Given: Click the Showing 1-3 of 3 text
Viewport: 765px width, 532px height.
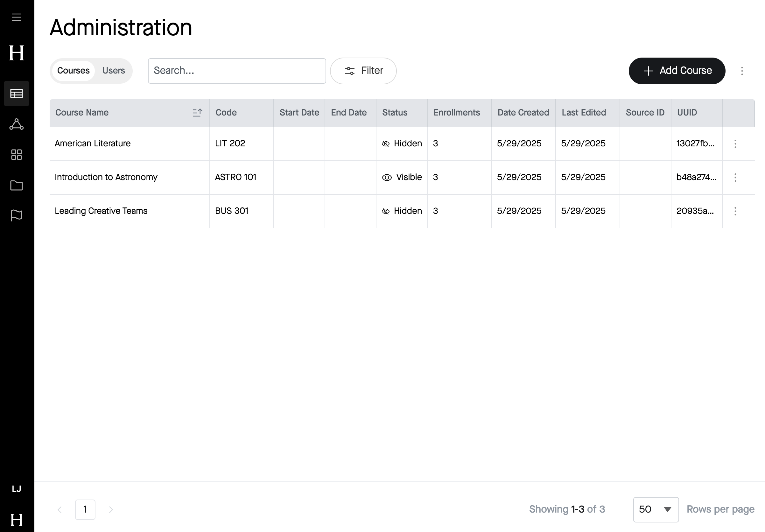Looking at the screenshot, I should click(x=567, y=509).
